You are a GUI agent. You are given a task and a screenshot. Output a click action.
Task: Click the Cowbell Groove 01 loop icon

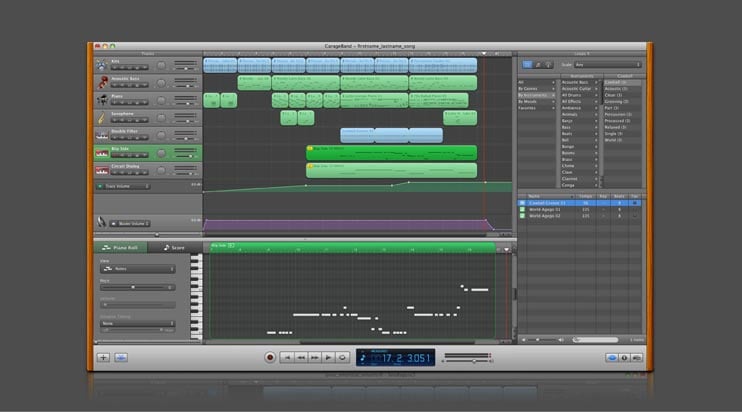[522, 203]
